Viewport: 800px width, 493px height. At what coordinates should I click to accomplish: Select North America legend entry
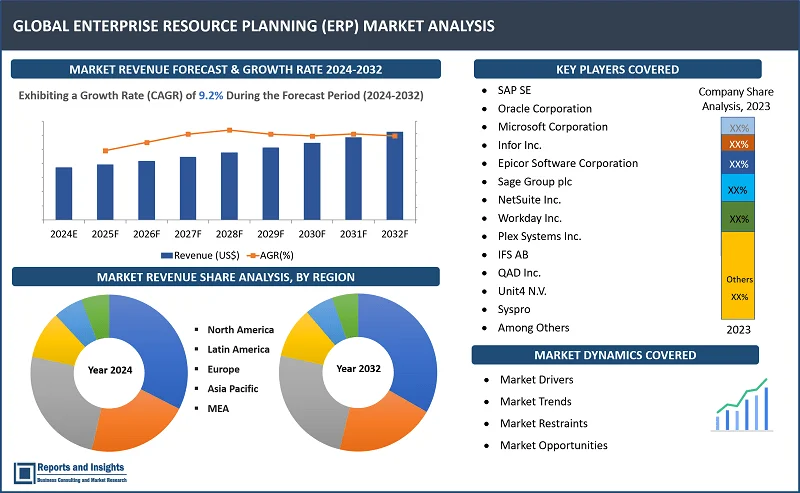tap(240, 330)
